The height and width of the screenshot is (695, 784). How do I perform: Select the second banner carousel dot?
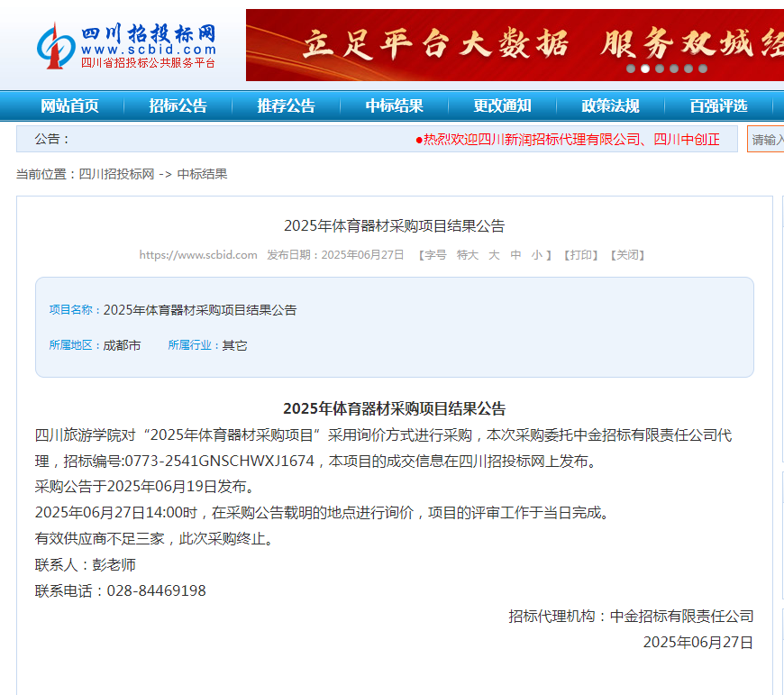[645, 69]
